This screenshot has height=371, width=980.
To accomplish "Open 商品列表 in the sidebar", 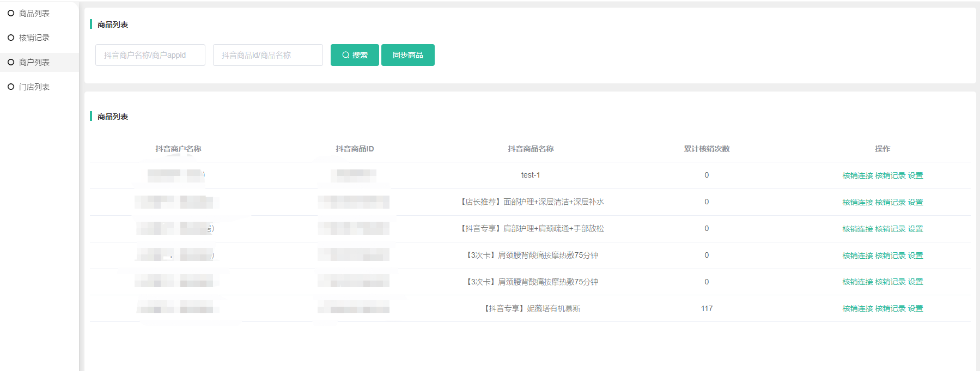I will 34,13.
